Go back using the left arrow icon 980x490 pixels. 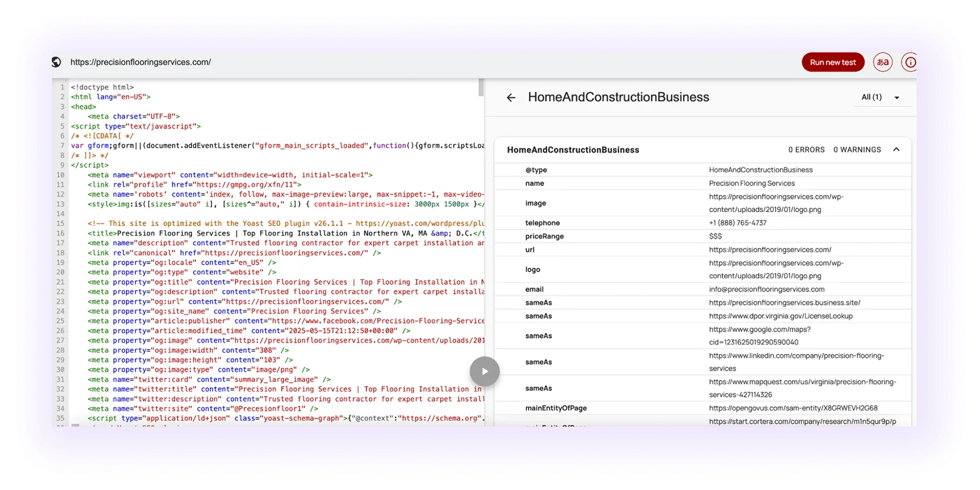pyautogui.click(x=511, y=97)
